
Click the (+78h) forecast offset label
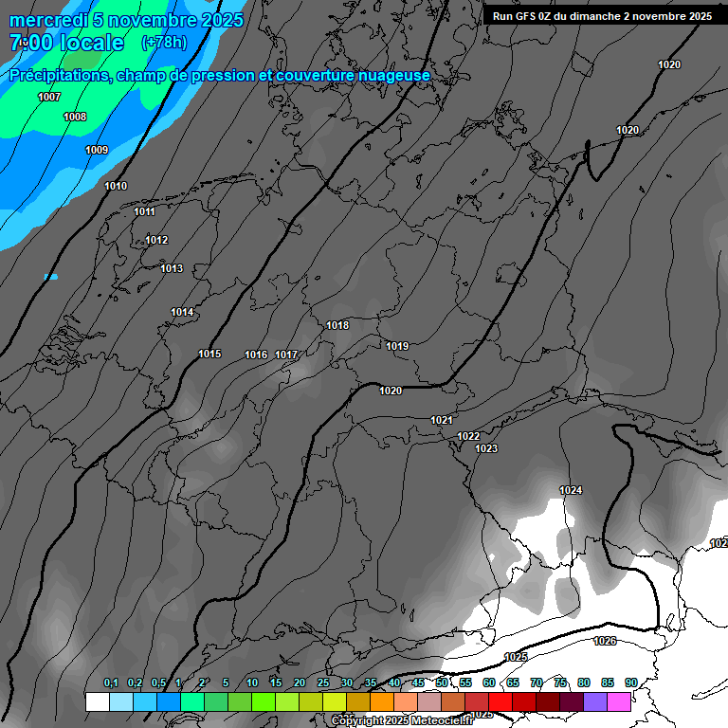click(163, 43)
